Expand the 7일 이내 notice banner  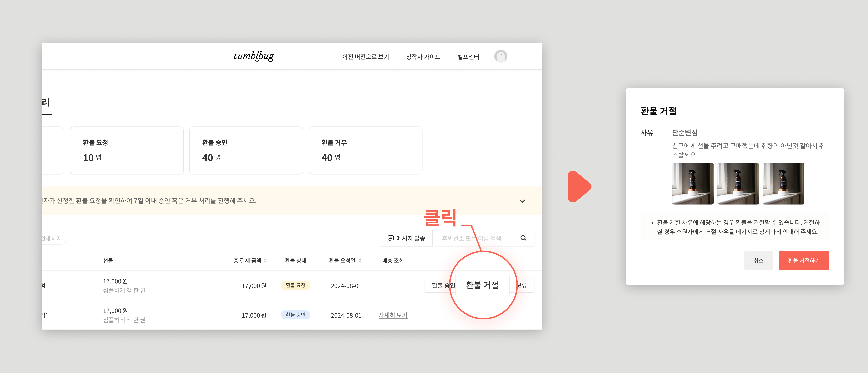[x=522, y=201]
